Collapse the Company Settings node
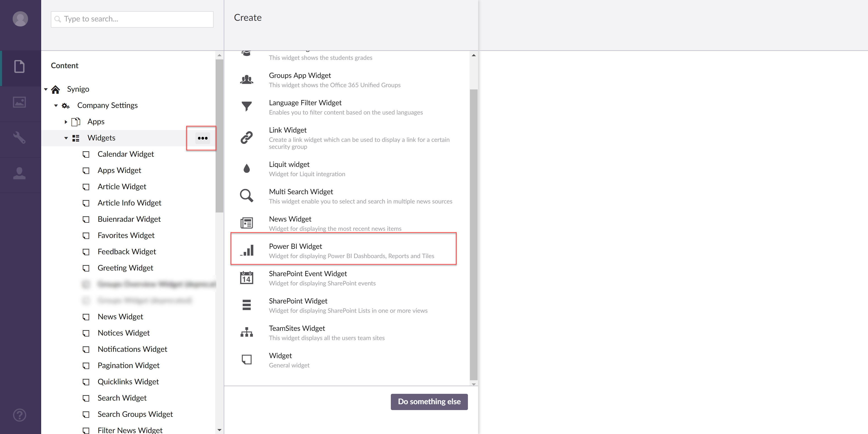Image resolution: width=868 pixels, height=434 pixels. pyautogui.click(x=56, y=106)
